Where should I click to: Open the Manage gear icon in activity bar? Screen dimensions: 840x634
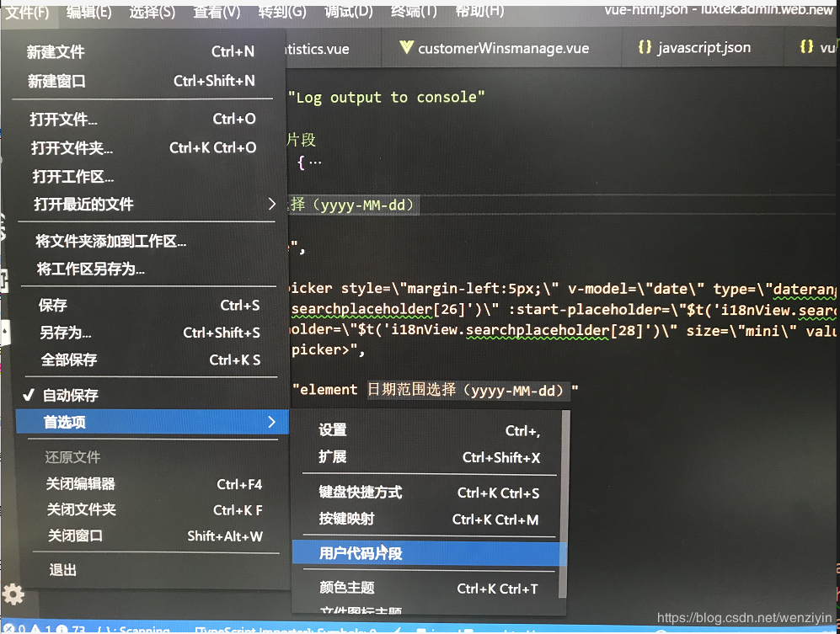click(x=13, y=594)
